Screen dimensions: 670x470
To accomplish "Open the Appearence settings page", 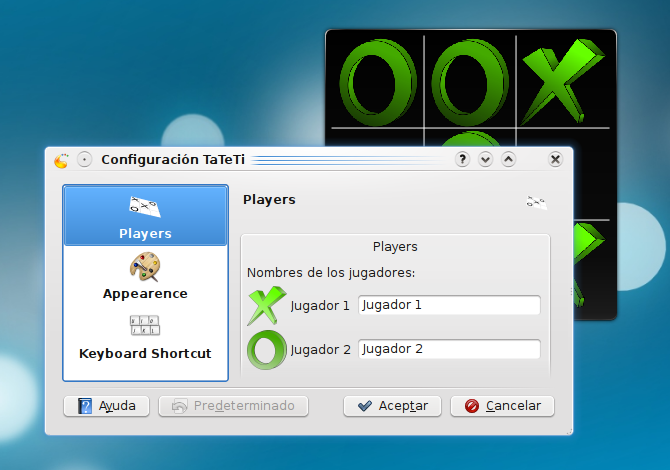I will pyautogui.click(x=145, y=276).
